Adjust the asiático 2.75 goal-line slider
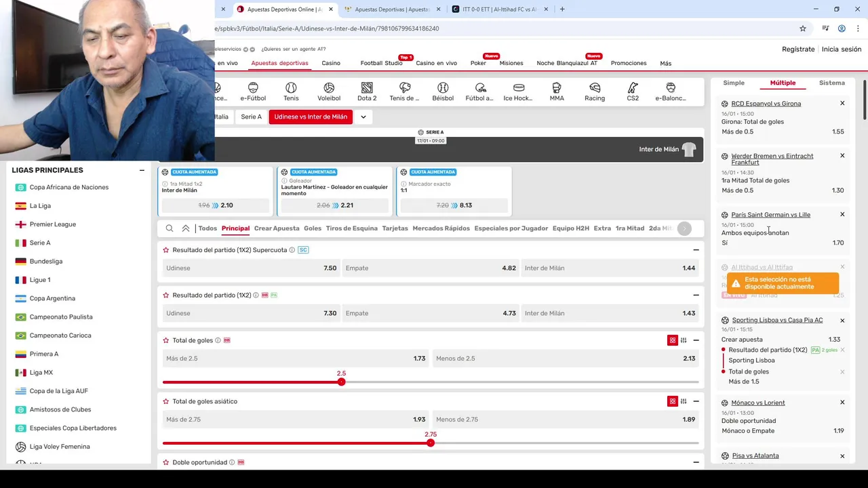Viewport: 868px width, 488px height. pos(431,443)
